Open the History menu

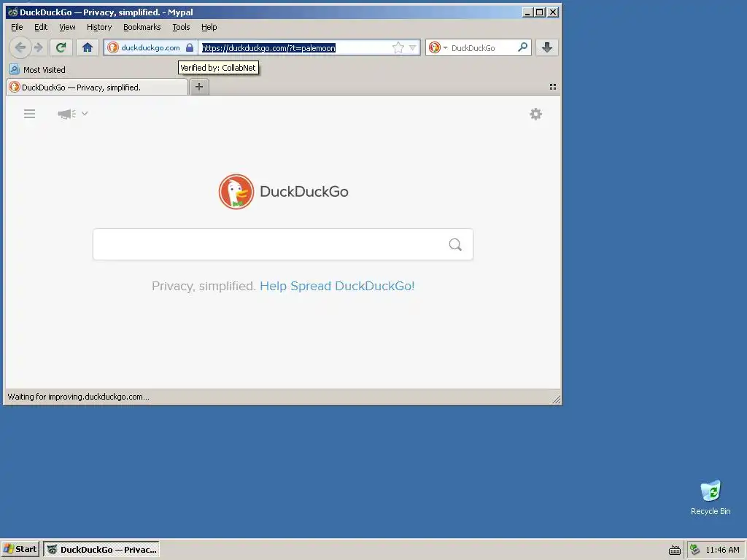click(x=99, y=27)
